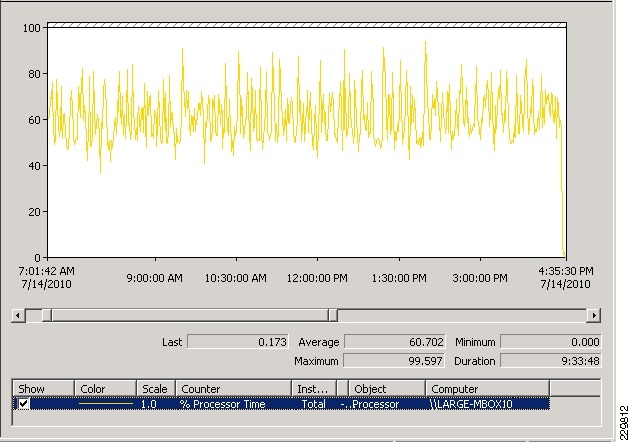This screenshot has width=629, height=445.
Task: Click the Inst... column header
Action: tap(313, 388)
